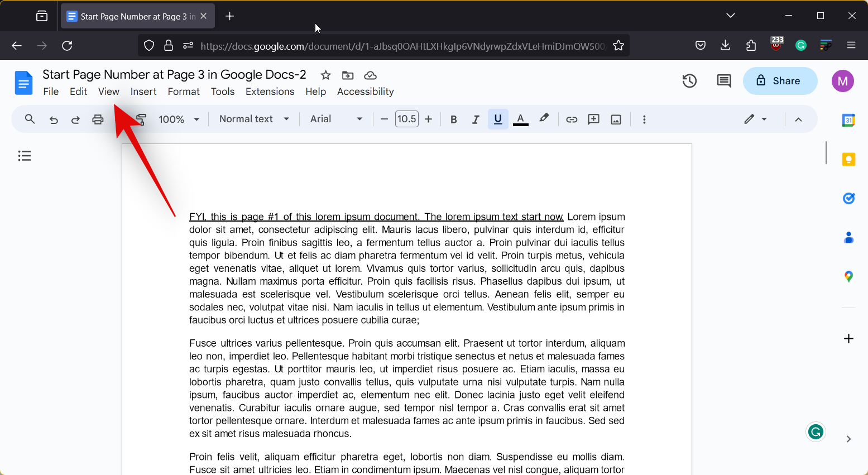This screenshot has width=868, height=475.
Task: Expand the zoom 100% dropdown
Action: point(179,119)
